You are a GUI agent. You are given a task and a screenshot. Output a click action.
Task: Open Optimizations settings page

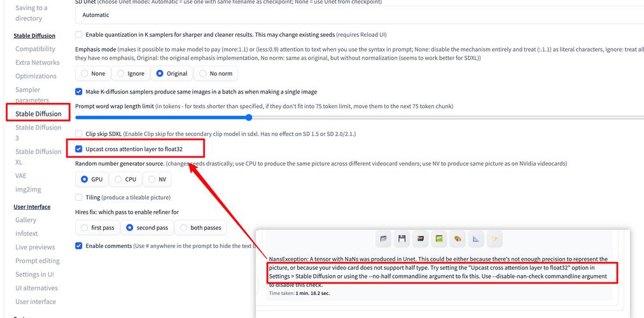(36, 76)
